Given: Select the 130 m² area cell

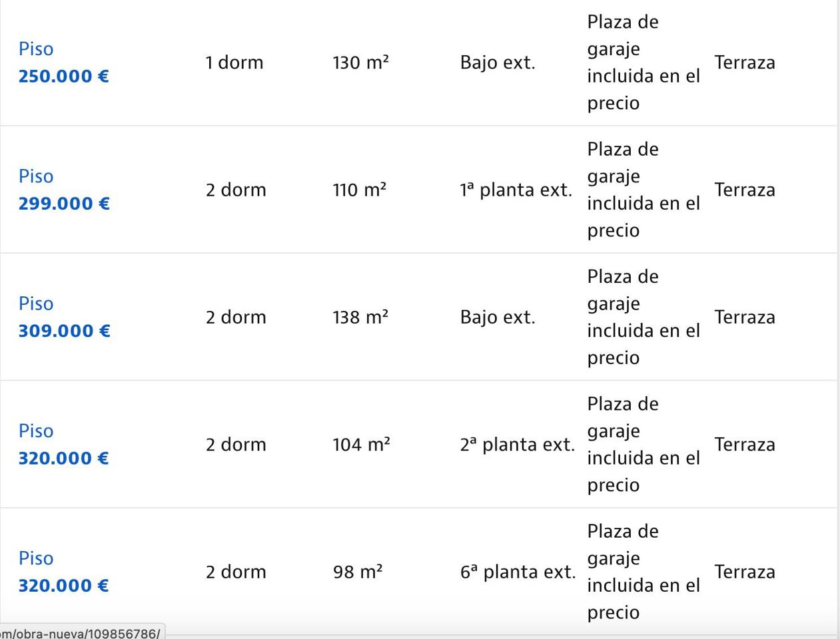Looking at the screenshot, I should 360,63.
